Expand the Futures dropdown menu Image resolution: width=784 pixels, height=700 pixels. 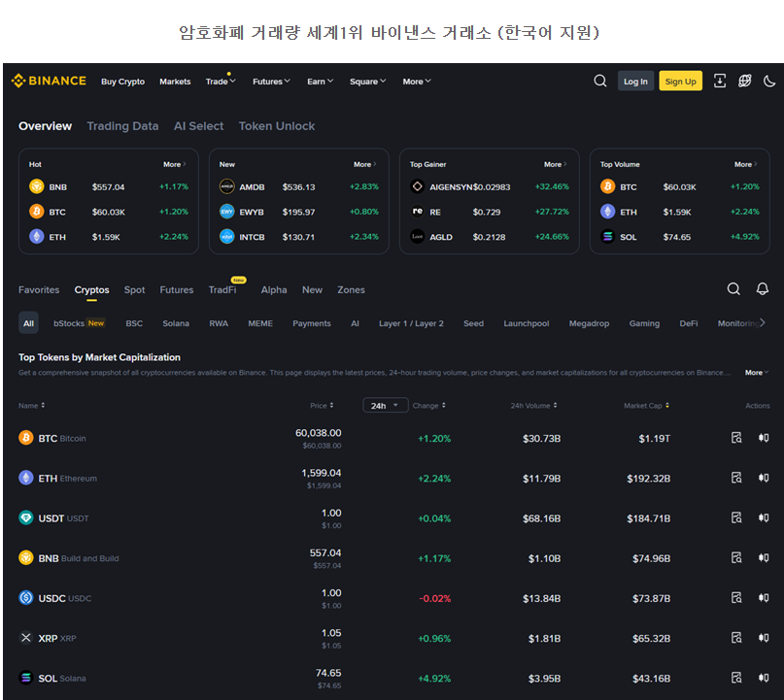point(271,82)
